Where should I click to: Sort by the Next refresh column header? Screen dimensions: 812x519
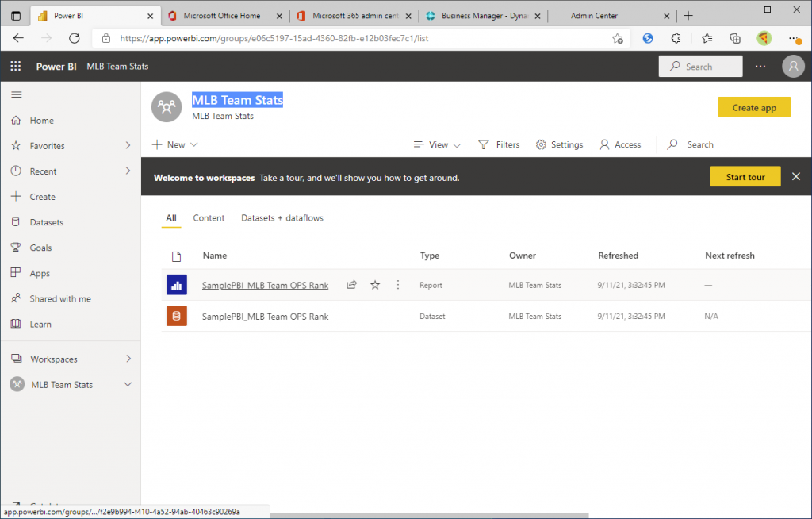coord(730,255)
